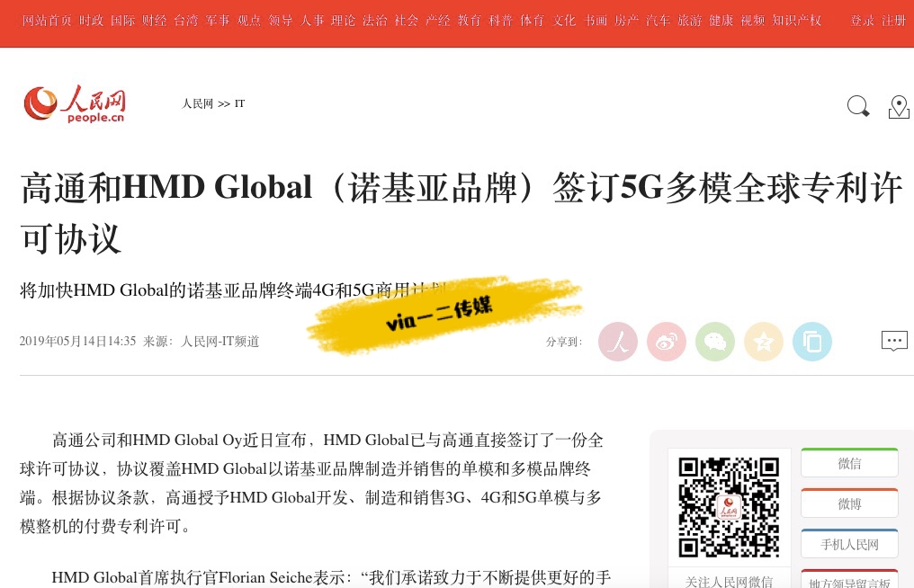914x588 pixels.
Task: Click the WeChat QR code image
Action: pyautogui.click(x=729, y=507)
